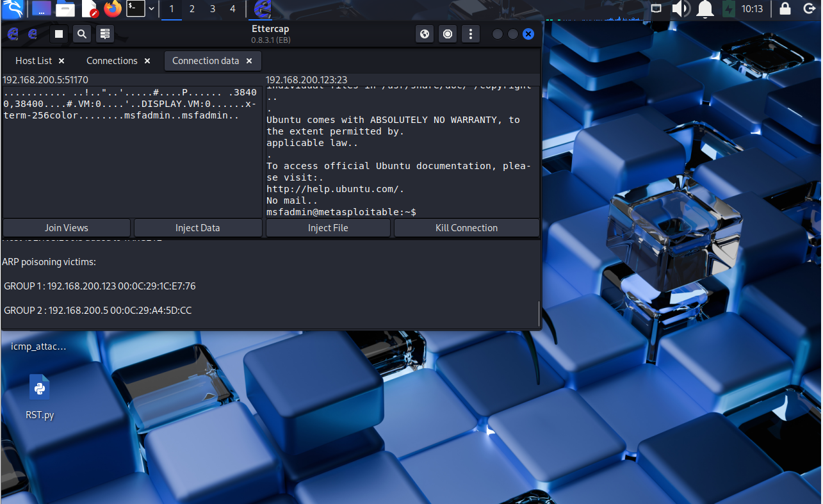Click the GROUP 2 192.168.200.5 log line
This screenshot has height=504, width=823.
pyautogui.click(x=98, y=311)
